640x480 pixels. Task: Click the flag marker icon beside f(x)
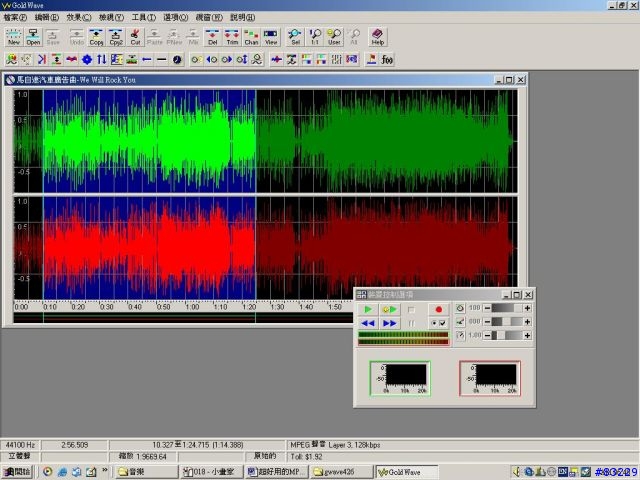pos(371,60)
